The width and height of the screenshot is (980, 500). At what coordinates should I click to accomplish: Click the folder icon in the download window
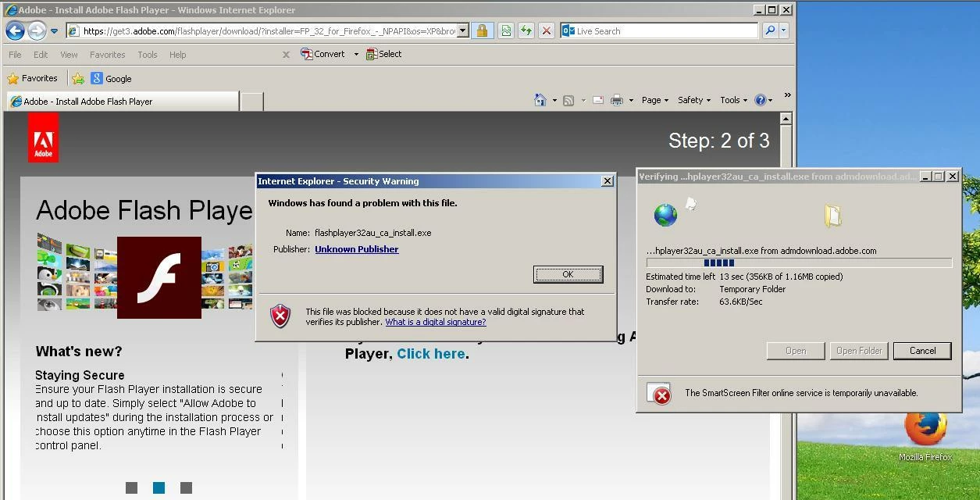pyautogui.click(x=833, y=215)
